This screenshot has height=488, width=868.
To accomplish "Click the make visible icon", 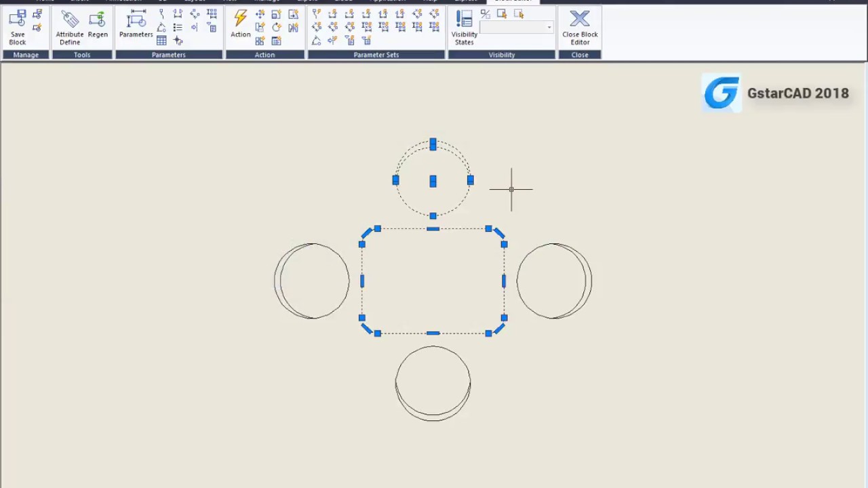I will point(502,14).
